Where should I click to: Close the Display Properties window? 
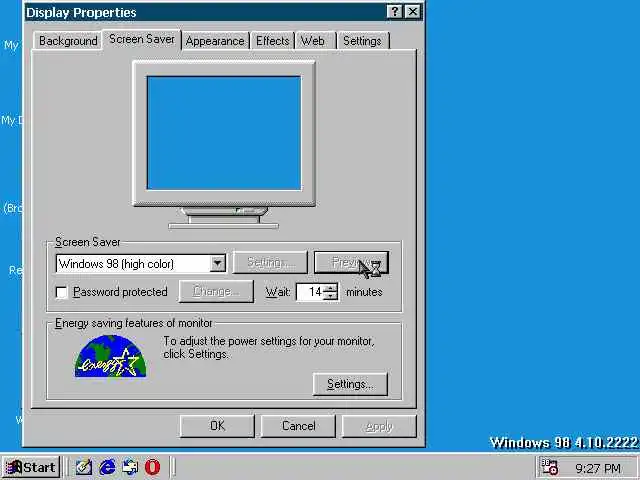click(x=413, y=12)
